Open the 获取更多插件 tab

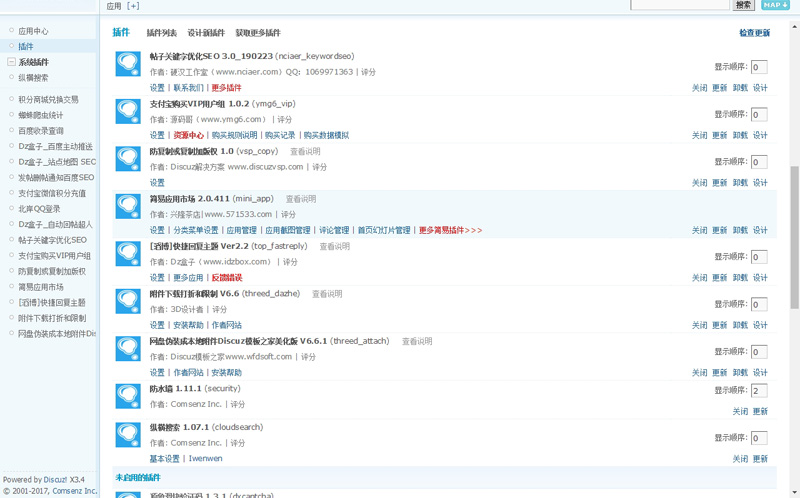click(258, 33)
